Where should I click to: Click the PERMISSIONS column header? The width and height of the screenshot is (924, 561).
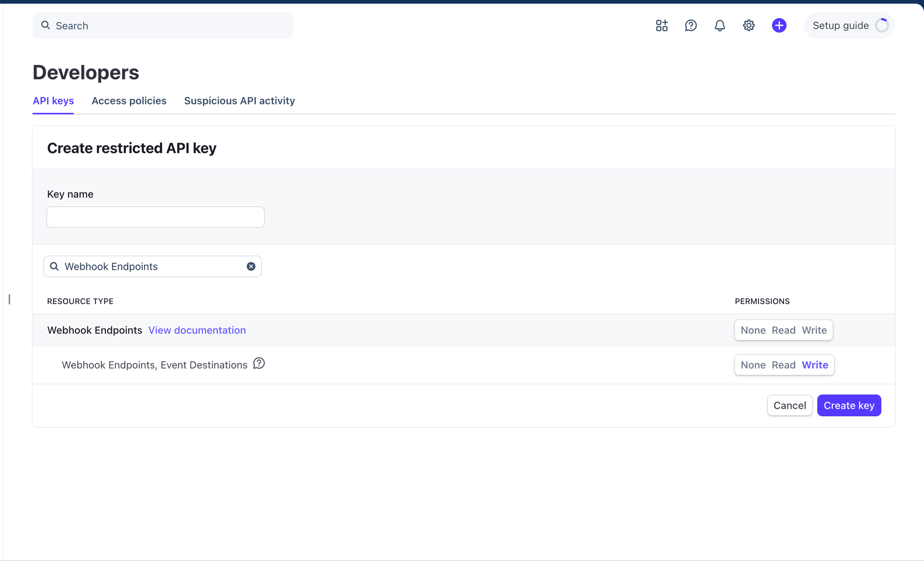coord(762,301)
